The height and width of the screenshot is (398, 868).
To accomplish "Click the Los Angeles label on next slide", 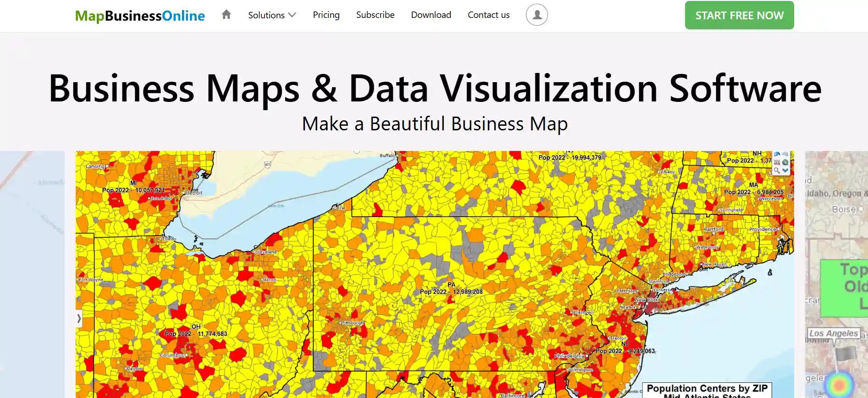I will (834, 333).
